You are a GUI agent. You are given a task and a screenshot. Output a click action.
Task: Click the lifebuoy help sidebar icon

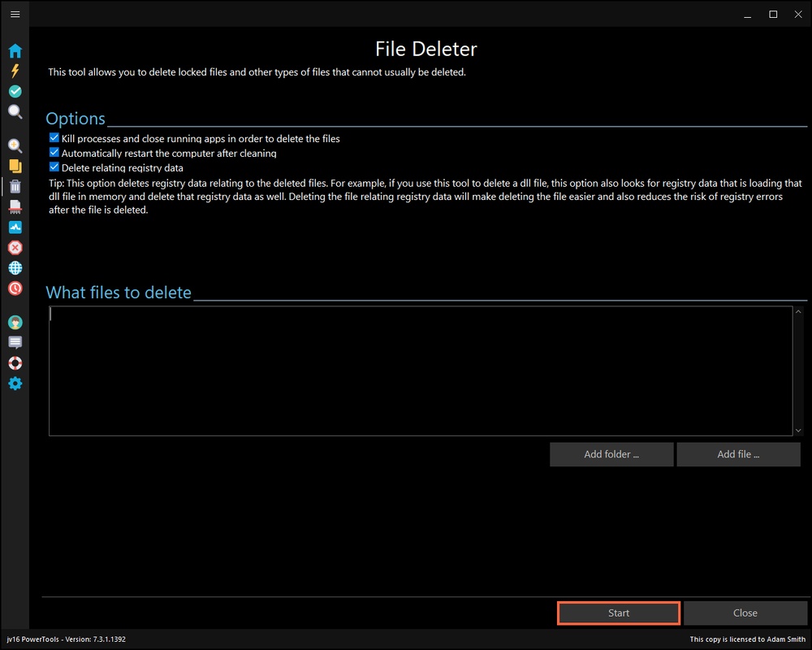click(15, 363)
